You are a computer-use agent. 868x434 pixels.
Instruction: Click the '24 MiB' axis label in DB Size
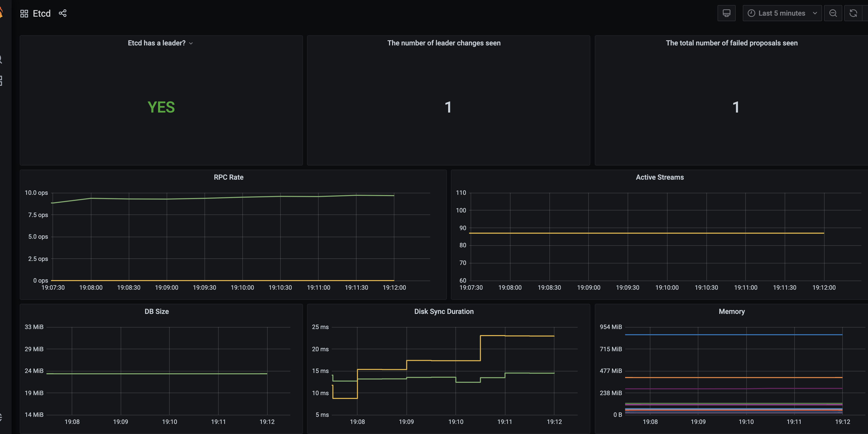tap(34, 371)
